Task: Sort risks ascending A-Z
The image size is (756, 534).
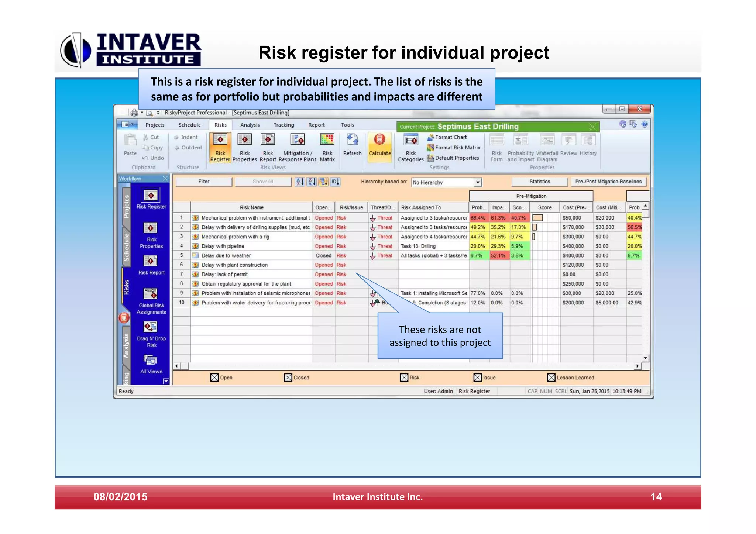Action: pyautogui.click(x=300, y=182)
